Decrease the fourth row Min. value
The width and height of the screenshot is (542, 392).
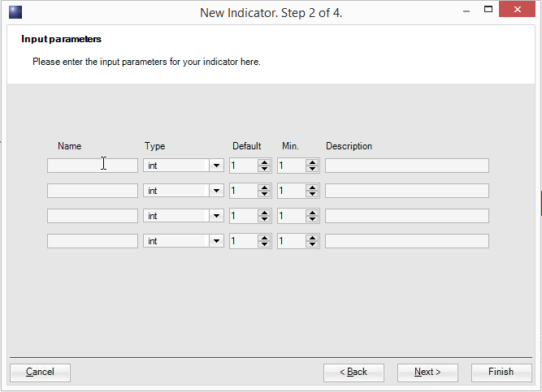(x=313, y=244)
